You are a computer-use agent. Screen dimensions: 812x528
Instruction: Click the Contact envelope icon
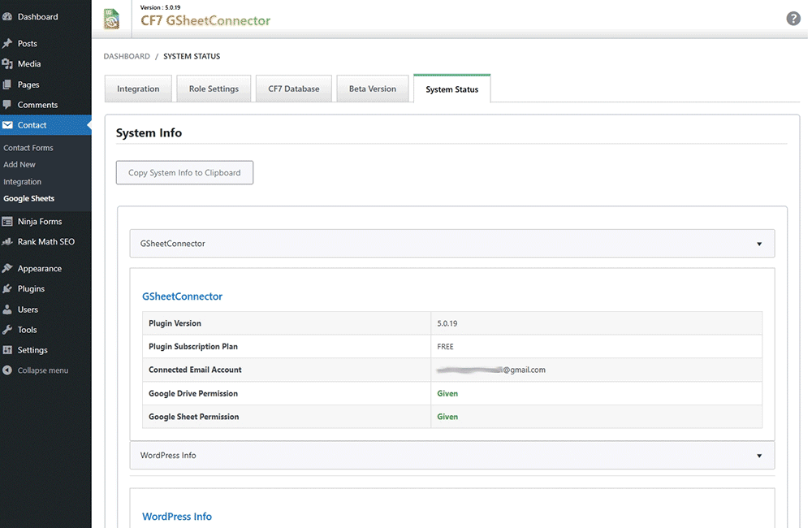[x=7, y=125]
